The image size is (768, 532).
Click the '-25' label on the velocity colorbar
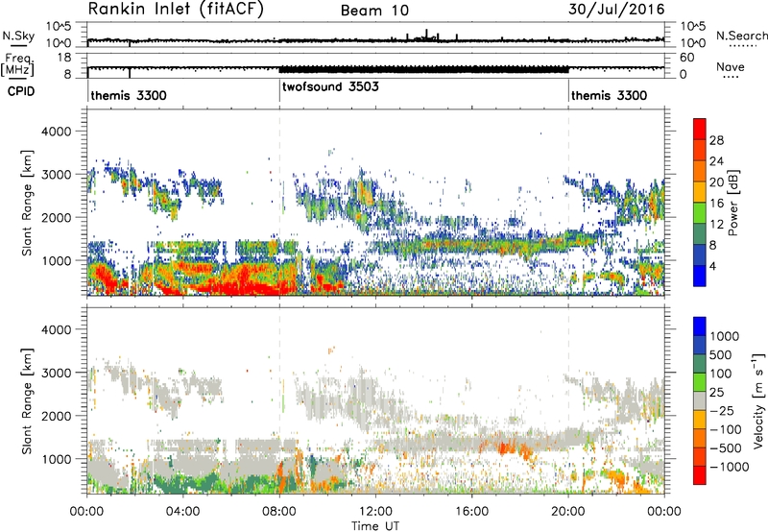tap(724, 411)
